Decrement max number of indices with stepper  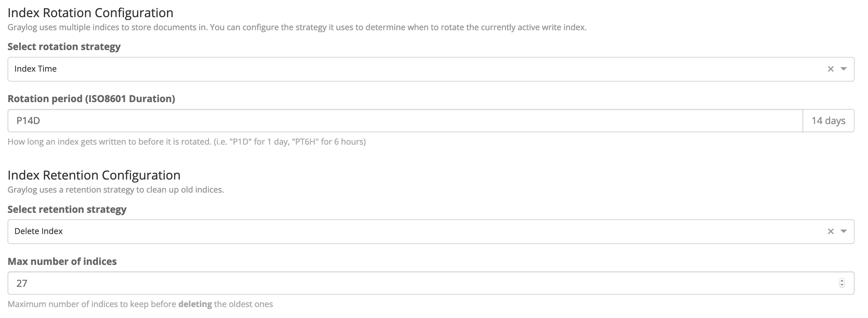pos(842,285)
